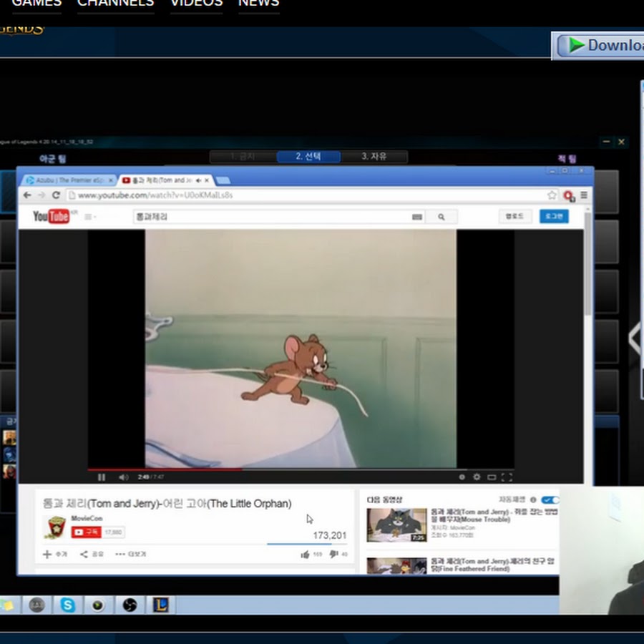Open the Chrome hamburger menu

(x=584, y=195)
